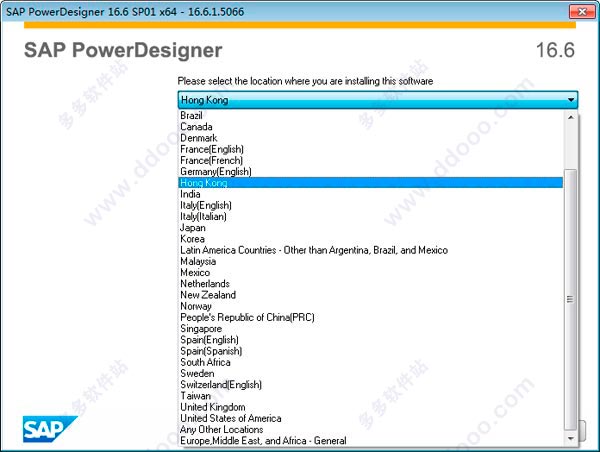
Task: Pick Mexico from the list
Action: 371,273
